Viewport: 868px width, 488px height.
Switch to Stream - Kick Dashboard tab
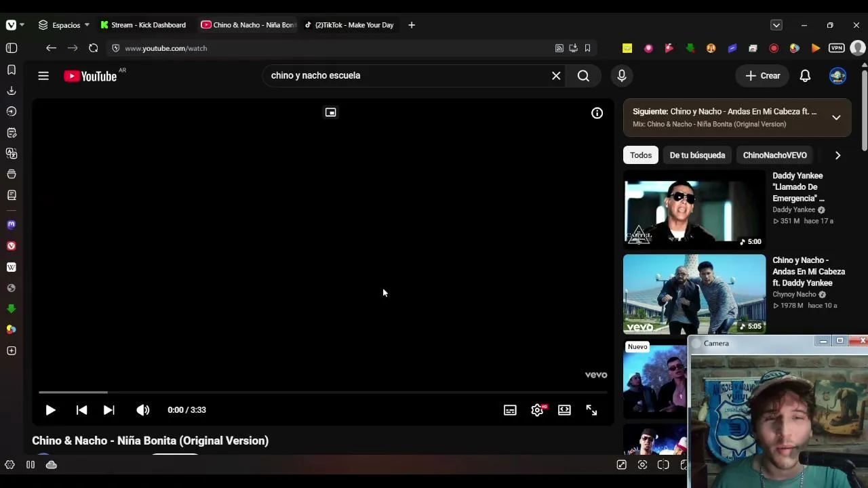pyautogui.click(x=143, y=25)
